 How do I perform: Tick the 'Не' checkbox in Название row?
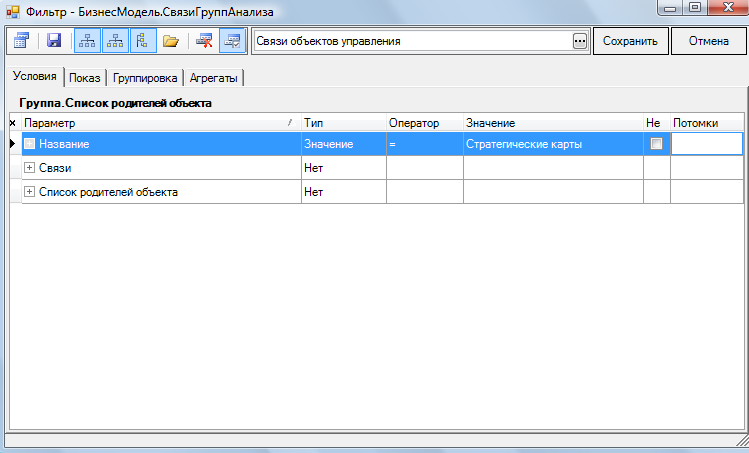656,144
